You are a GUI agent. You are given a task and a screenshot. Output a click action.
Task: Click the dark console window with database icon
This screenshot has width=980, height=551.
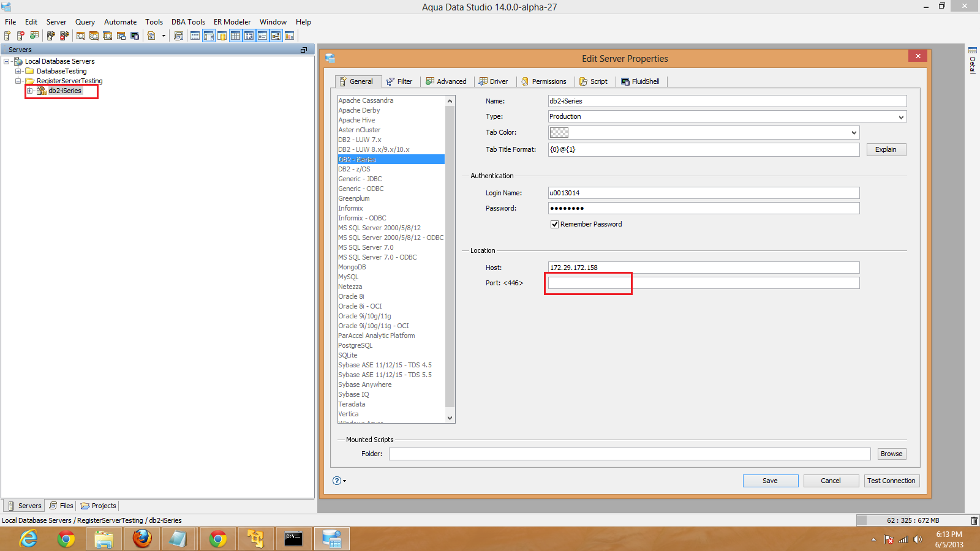(x=134, y=36)
